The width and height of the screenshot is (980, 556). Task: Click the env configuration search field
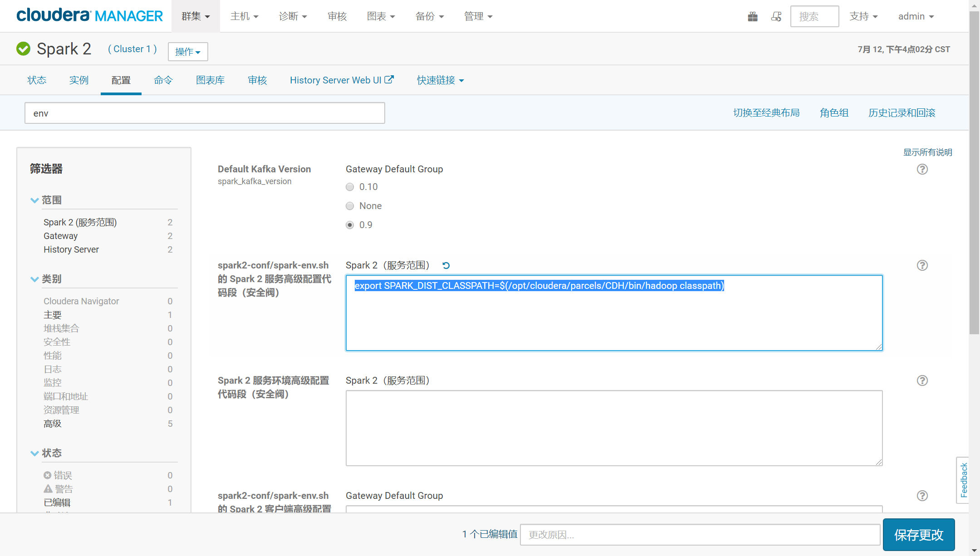pyautogui.click(x=205, y=113)
